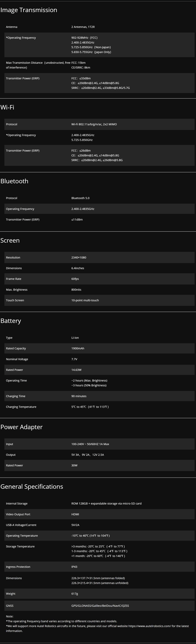This screenshot has width=196, height=644.
Task: Select the Rated Capacity 1900mAh row
Action: [99, 348]
